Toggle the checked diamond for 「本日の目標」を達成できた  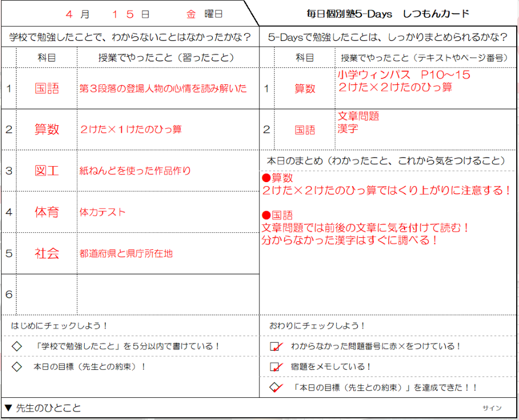(x=275, y=388)
